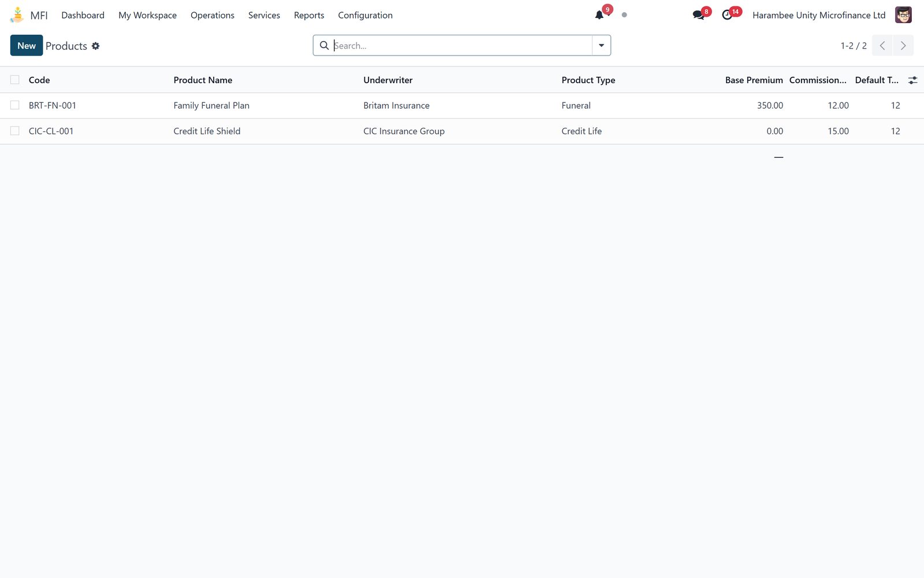Open the Family Funeral Plan record

211,106
